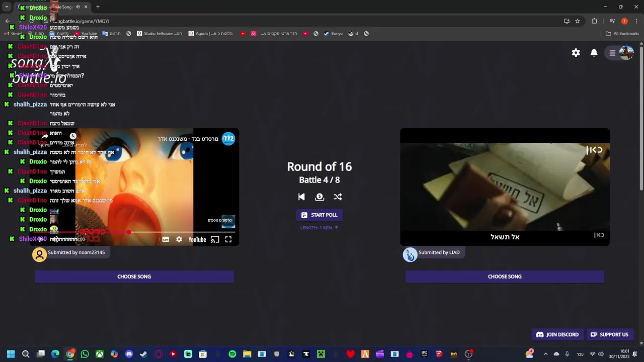644x362 pixels.
Task: Open the Windows Start menu
Action: pos(11,354)
